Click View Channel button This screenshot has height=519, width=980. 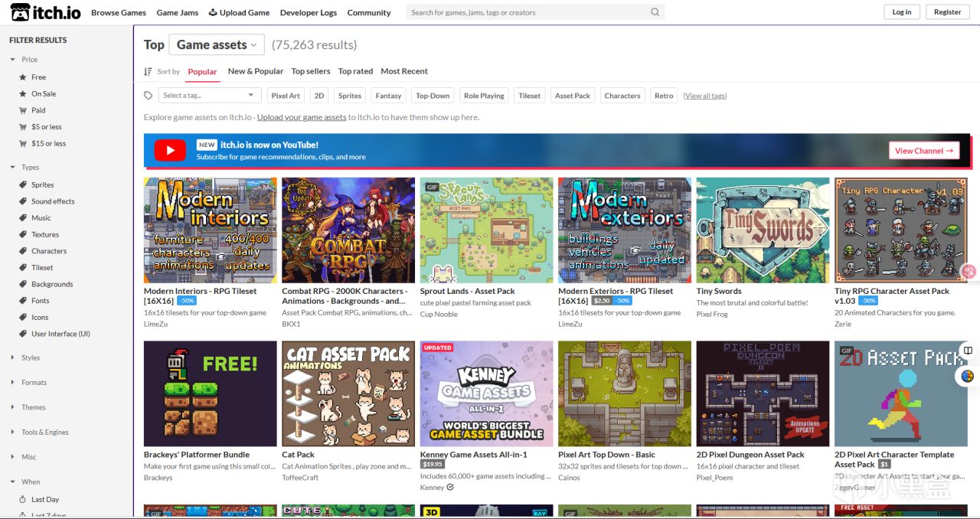point(924,151)
